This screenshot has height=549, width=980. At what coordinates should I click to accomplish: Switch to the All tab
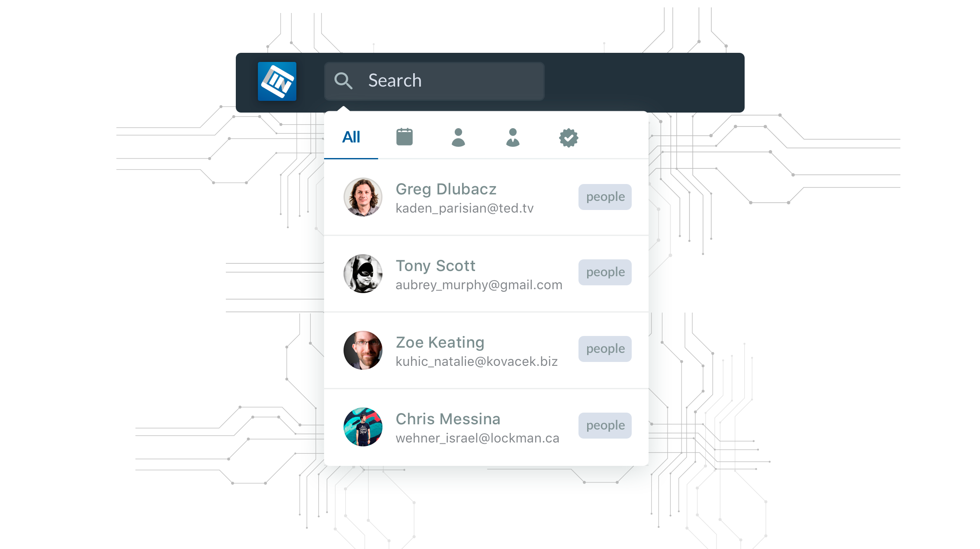click(x=350, y=137)
